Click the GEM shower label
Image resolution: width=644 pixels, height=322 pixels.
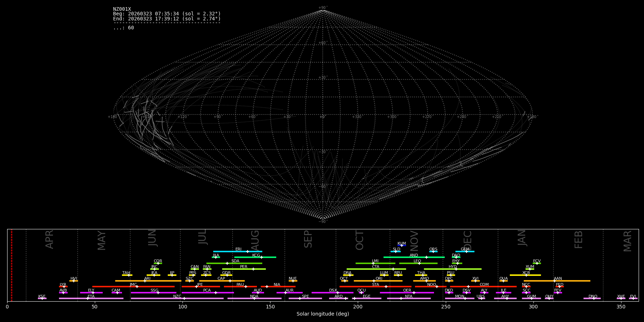click(465, 249)
